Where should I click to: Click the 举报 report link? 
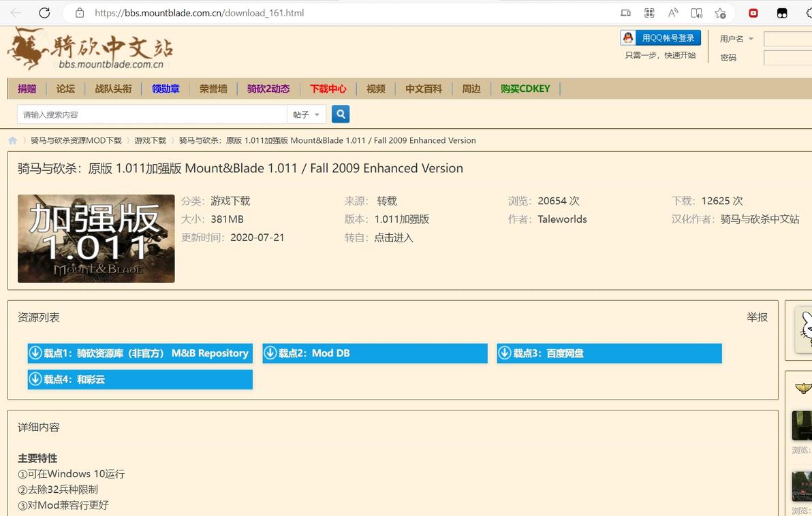pyautogui.click(x=757, y=317)
